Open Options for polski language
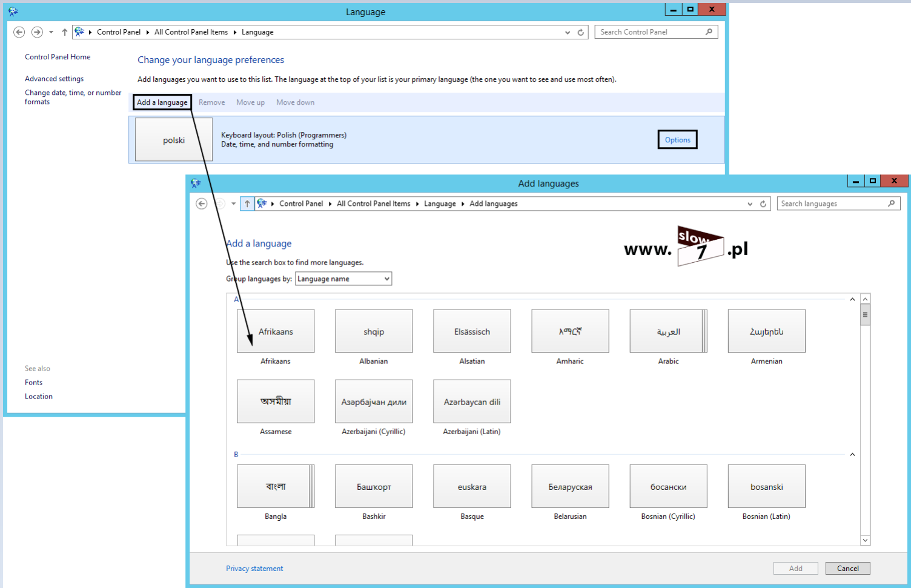This screenshot has width=911, height=588. pos(677,140)
